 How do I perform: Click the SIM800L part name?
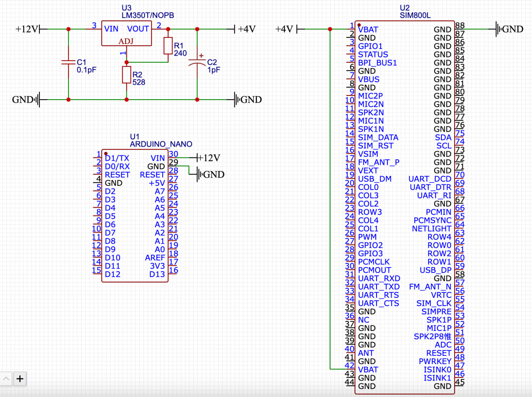point(415,15)
